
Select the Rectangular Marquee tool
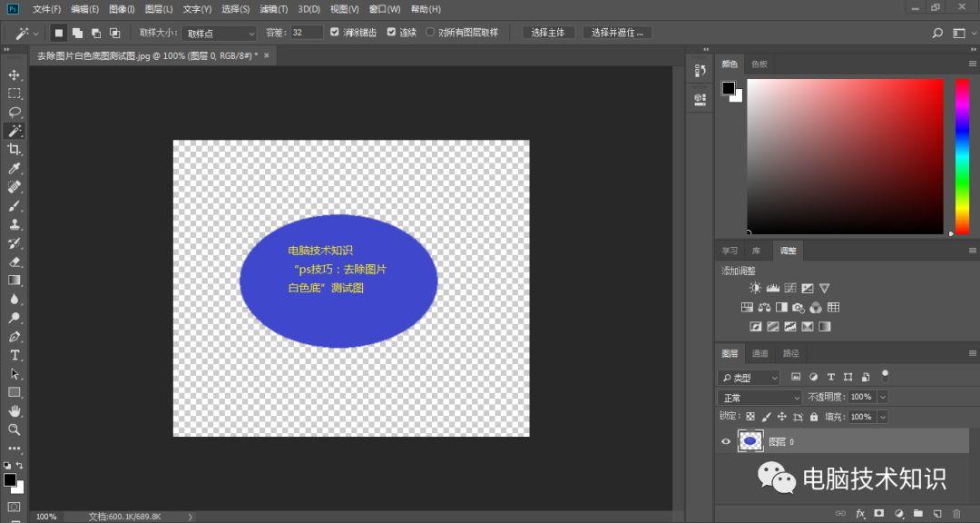[x=15, y=94]
